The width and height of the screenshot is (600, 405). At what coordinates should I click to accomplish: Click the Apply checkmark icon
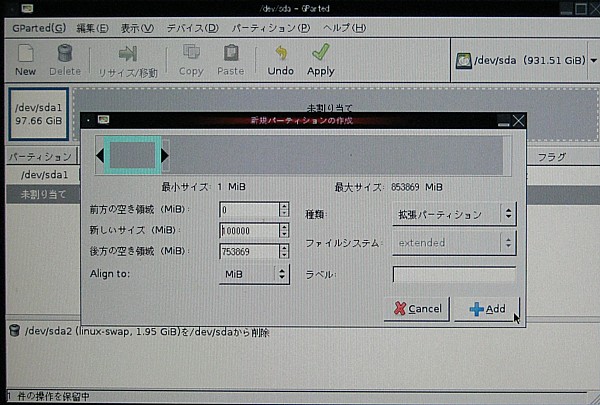[x=321, y=52]
